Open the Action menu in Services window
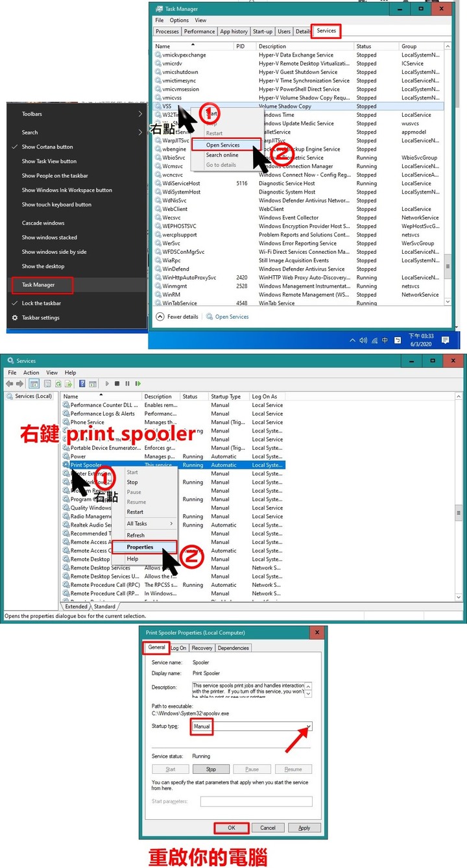 point(31,373)
